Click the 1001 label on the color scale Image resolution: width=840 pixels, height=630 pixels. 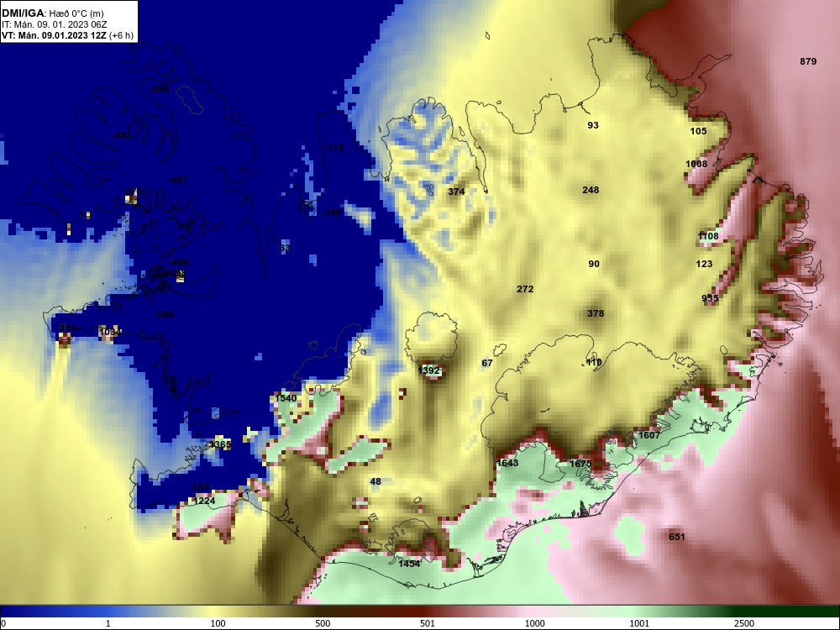639,623
